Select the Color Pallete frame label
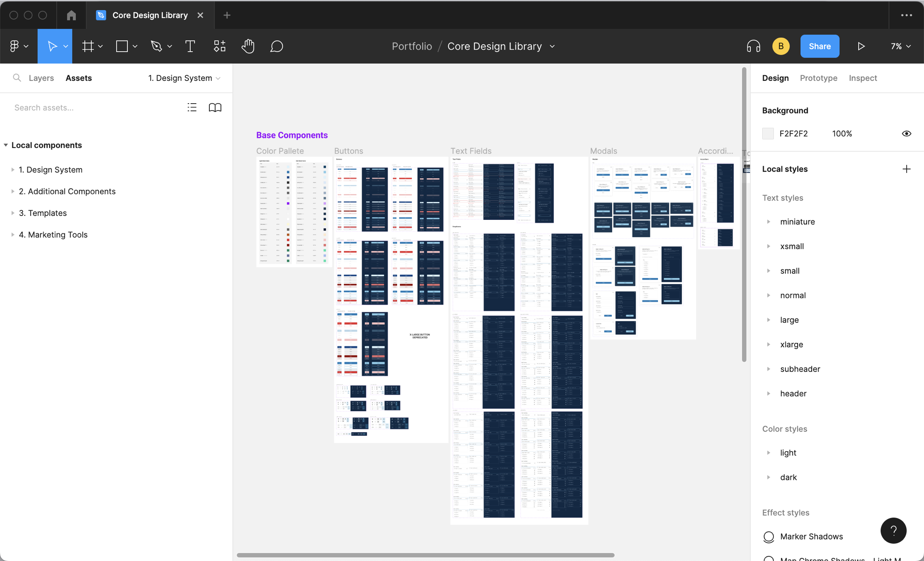 click(x=280, y=151)
